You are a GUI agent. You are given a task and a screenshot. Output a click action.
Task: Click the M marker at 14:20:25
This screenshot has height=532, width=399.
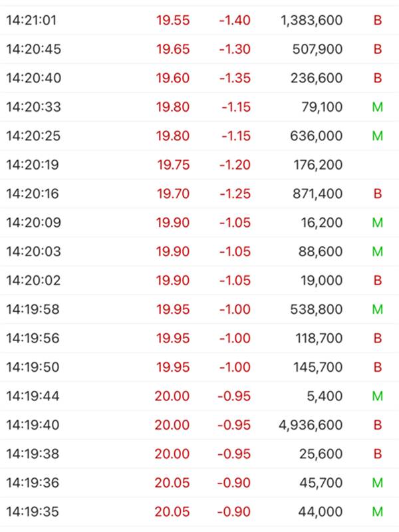tap(378, 136)
